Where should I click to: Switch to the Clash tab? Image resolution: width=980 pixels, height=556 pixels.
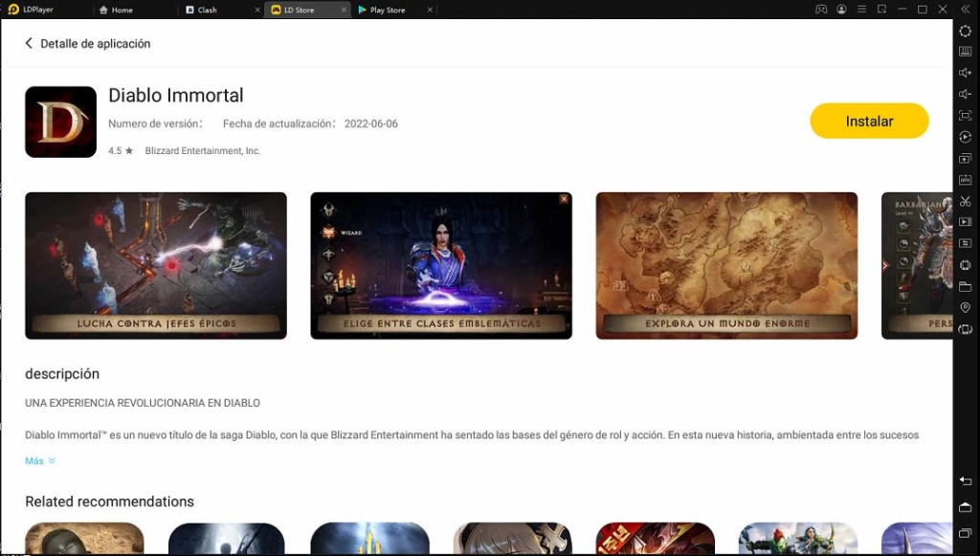point(202,10)
